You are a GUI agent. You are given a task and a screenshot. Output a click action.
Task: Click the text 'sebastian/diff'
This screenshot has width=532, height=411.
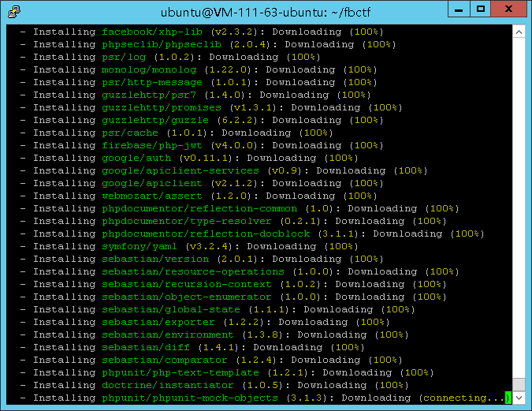[146, 347]
